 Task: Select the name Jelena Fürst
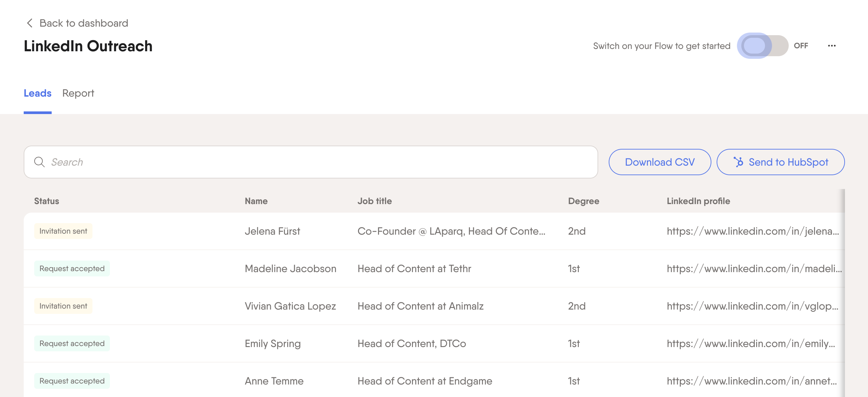click(272, 231)
